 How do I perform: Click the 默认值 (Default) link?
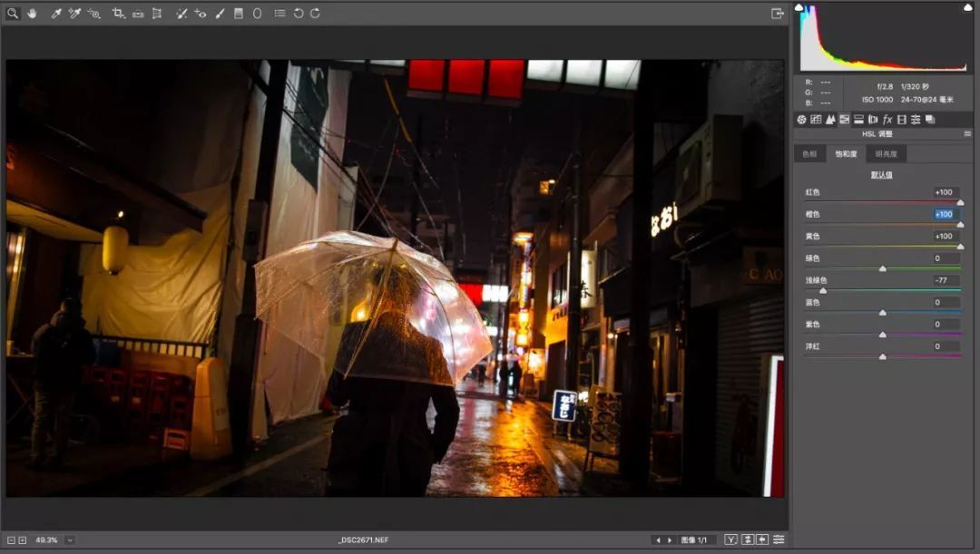[881, 175]
